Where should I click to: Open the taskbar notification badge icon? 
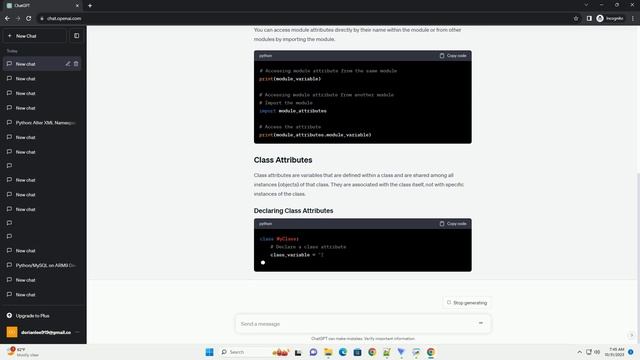pyautogui.click(x=631, y=352)
